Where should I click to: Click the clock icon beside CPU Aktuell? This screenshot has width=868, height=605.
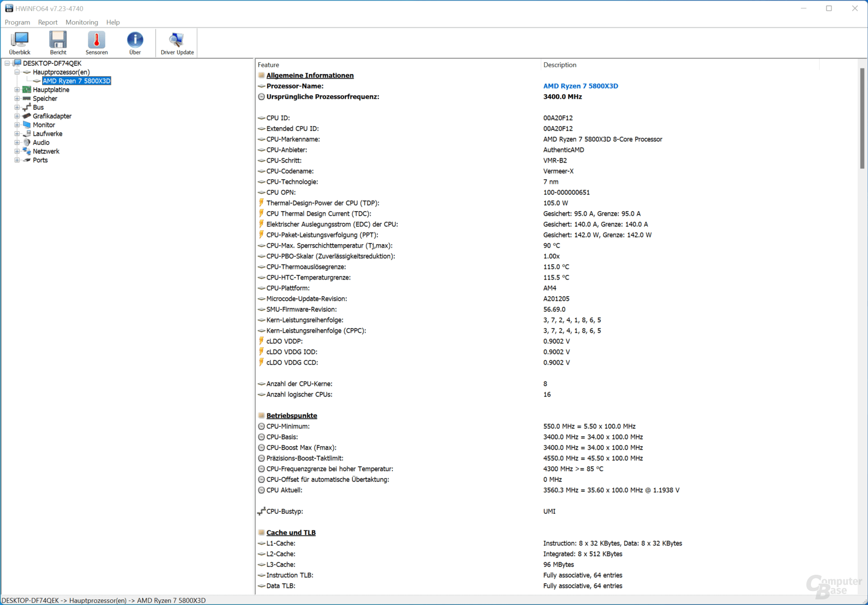261,490
